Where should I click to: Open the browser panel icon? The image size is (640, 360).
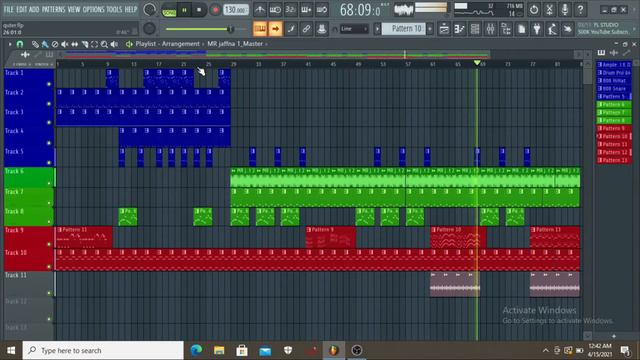(506, 29)
